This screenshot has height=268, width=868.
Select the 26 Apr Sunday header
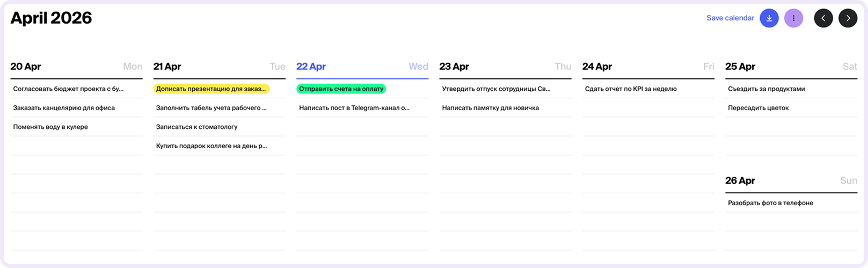[740, 180]
